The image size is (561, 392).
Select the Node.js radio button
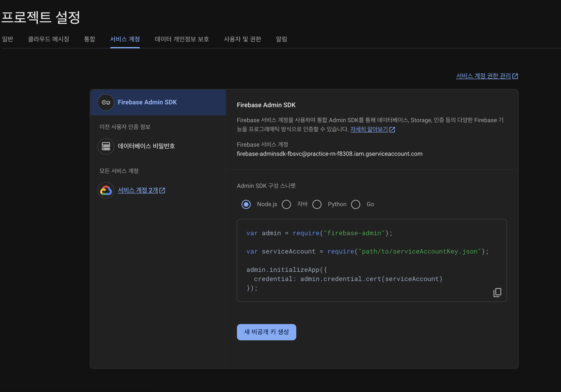coord(246,204)
